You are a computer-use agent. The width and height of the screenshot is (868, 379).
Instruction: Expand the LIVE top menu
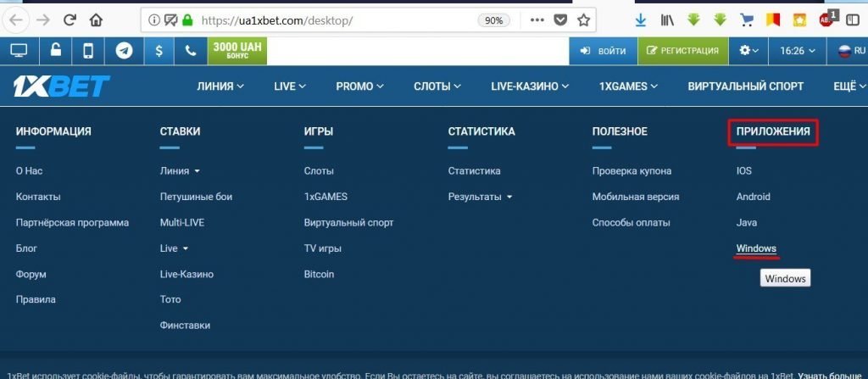tap(290, 86)
